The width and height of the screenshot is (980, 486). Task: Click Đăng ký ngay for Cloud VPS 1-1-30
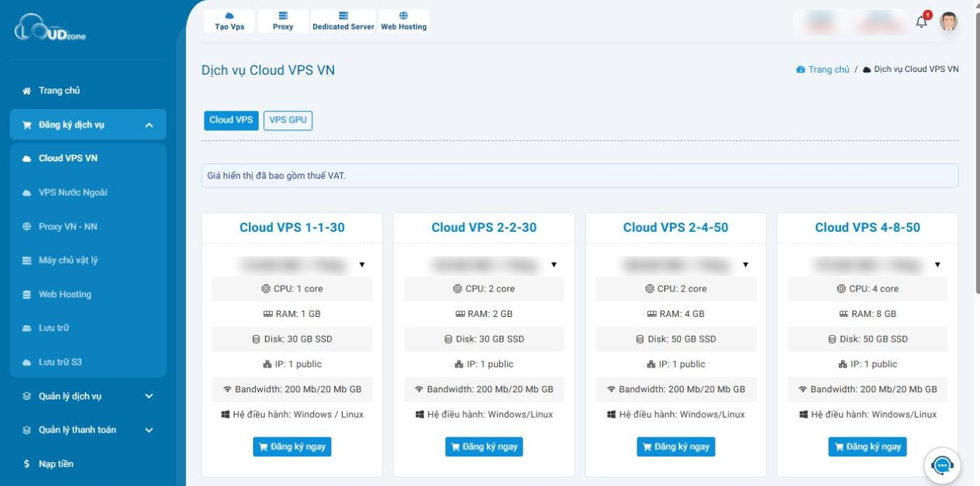[292, 447]
